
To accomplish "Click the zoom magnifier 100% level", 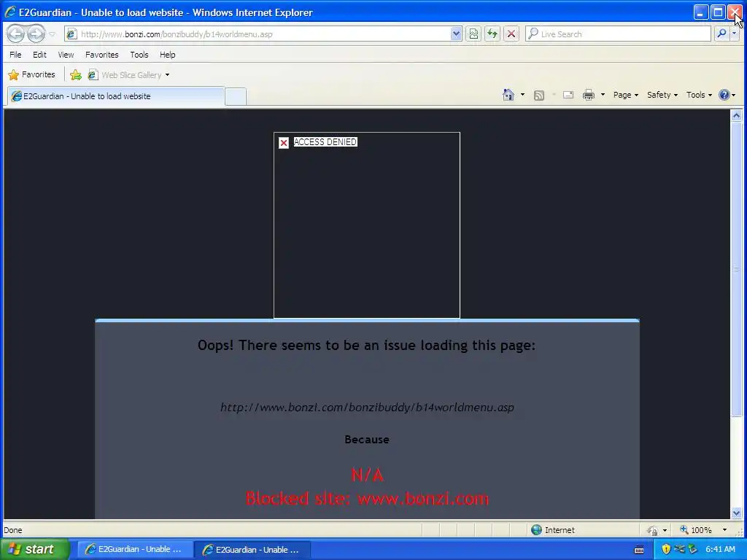I will [x=697, y=530].
